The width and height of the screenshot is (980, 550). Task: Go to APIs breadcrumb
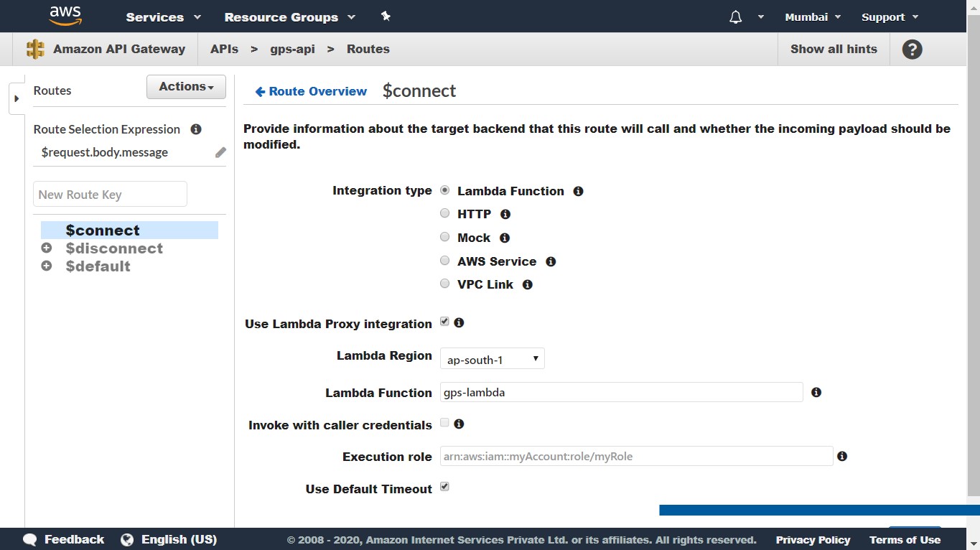tap(224, 49)
